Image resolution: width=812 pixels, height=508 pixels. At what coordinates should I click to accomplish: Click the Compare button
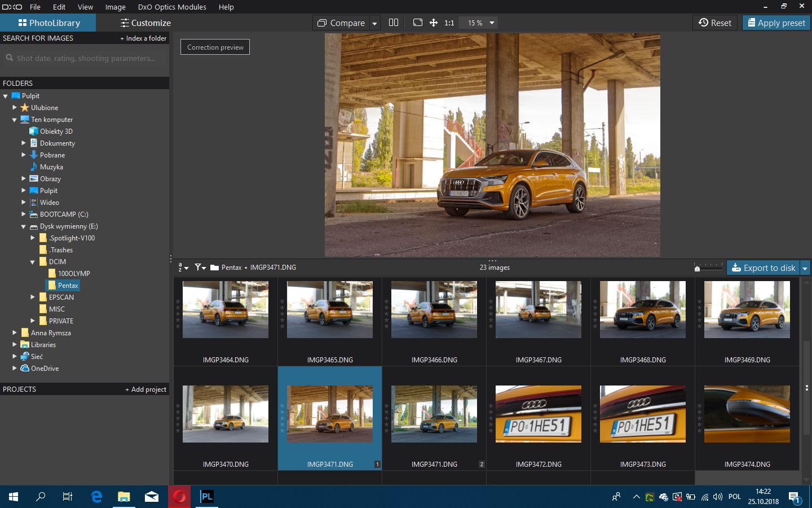[x=341, y=23]
